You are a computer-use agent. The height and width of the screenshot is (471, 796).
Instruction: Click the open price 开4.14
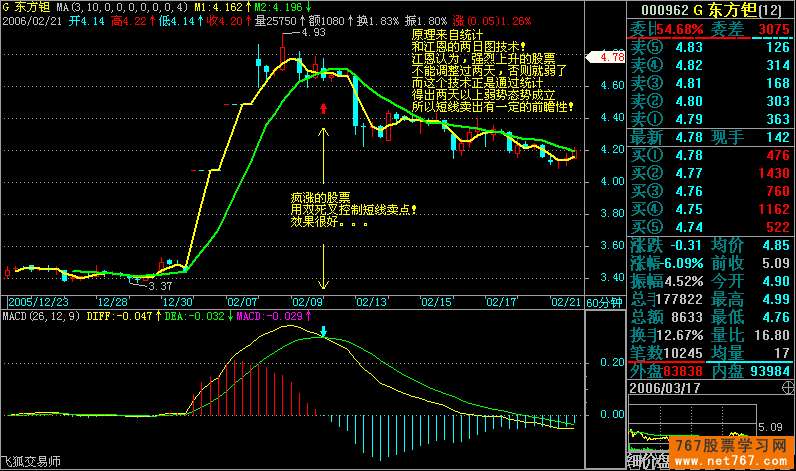87,21
